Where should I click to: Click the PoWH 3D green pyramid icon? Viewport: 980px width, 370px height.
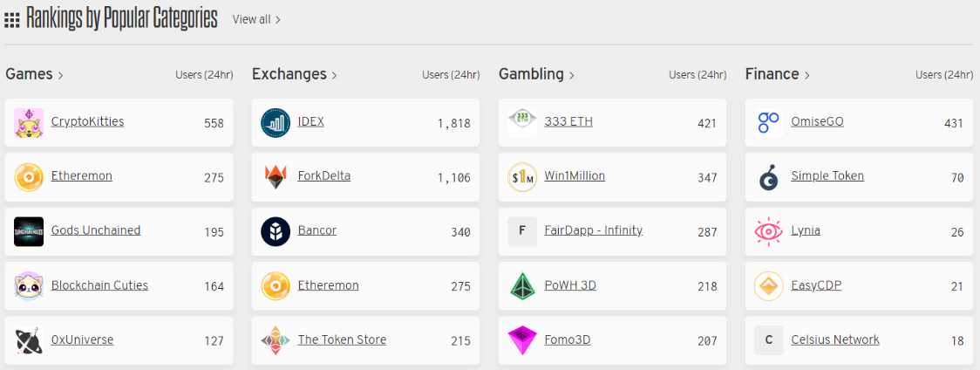tap(522, 286)
